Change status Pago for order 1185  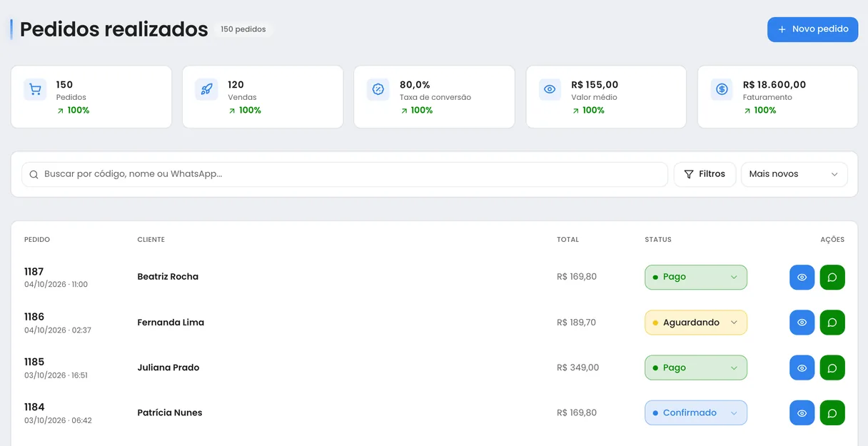(x=696, y=368)
